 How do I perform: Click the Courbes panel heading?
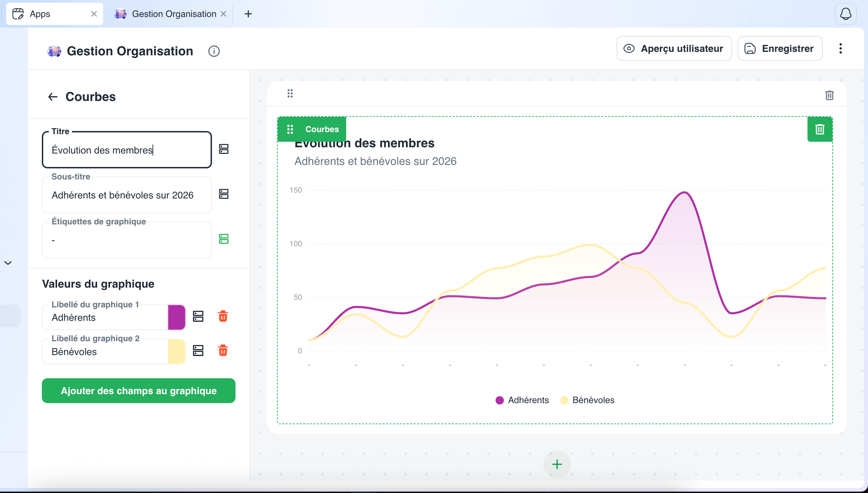(x=91, y=97)
